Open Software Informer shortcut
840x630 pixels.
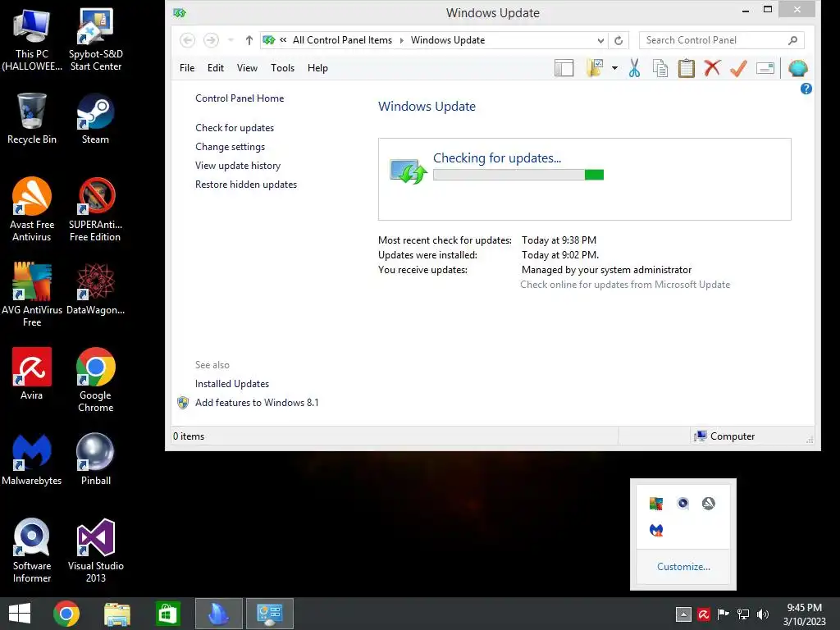click(32, 550)
